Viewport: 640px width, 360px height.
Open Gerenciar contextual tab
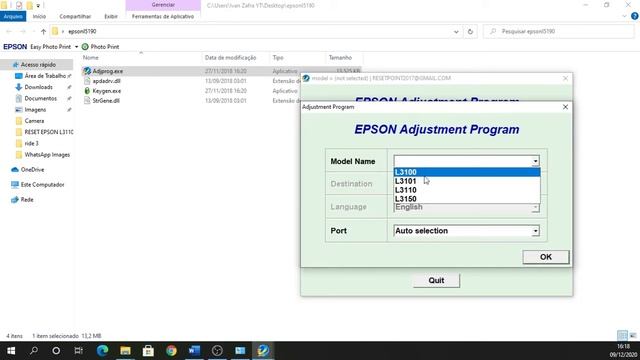click(163, 5)
